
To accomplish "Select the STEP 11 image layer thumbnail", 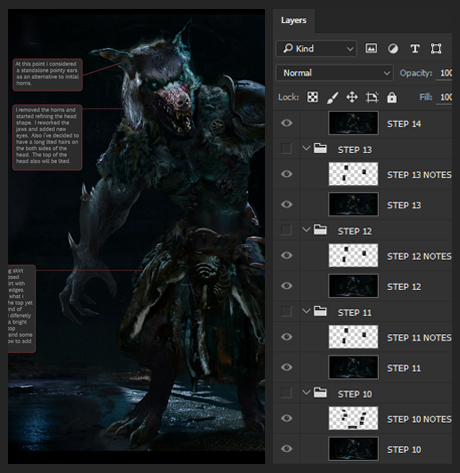I will click(353, 367).
